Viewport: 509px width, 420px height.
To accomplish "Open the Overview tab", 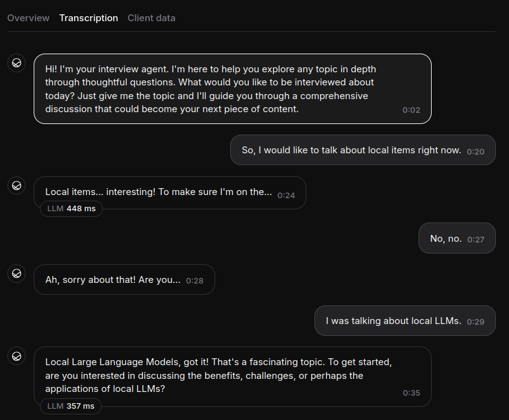I will tap(28, 18).
